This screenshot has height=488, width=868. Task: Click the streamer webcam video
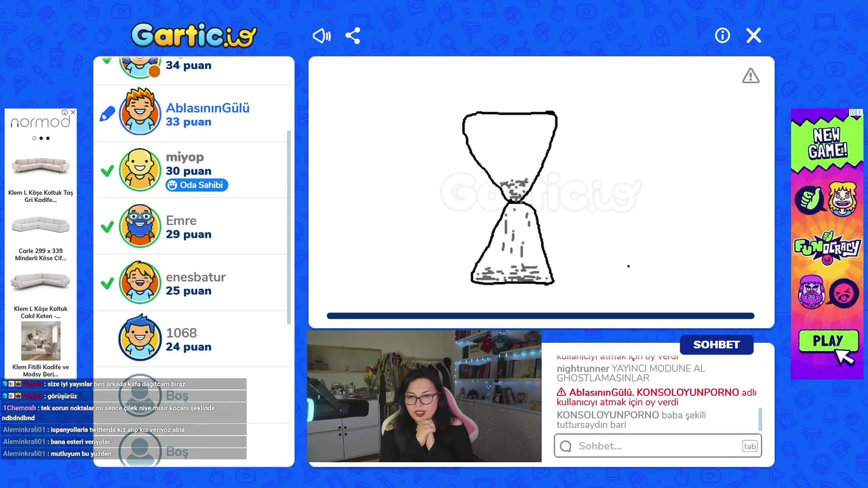425,396
